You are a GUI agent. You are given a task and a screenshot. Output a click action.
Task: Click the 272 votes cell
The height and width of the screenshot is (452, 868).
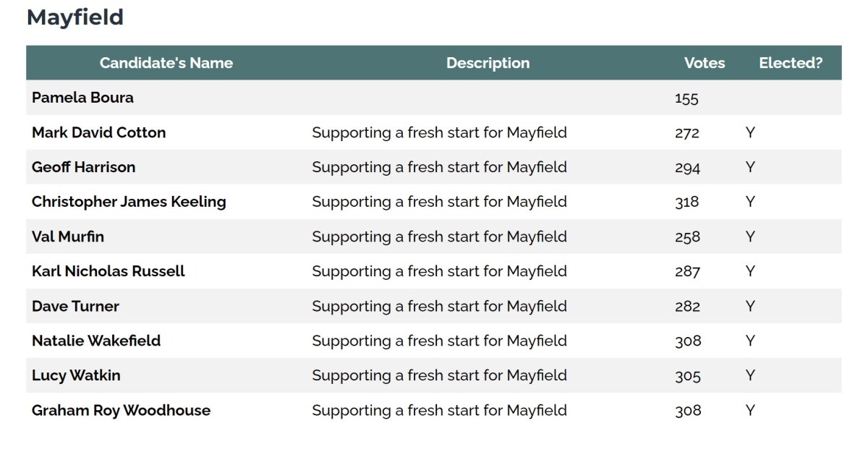(686, 133)
